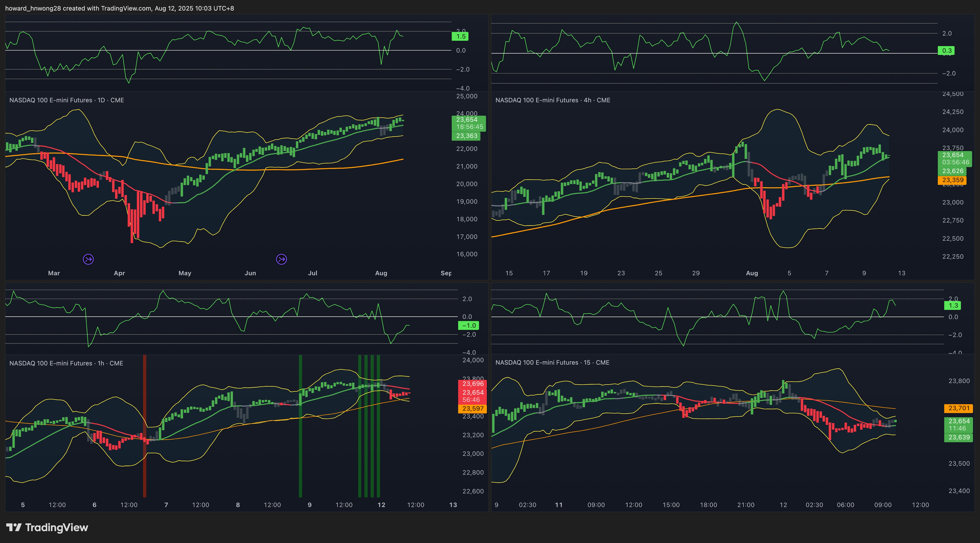This screenshot has width=980, height=543.
Task: Click the daily price label with 18:56:45 countdown
Action: (469, 123)
